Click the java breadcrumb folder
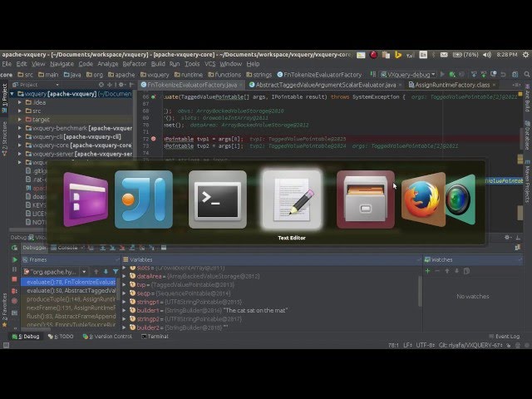Image resolution: width=532 pixels, height=399 pixels. pos(72,74)
